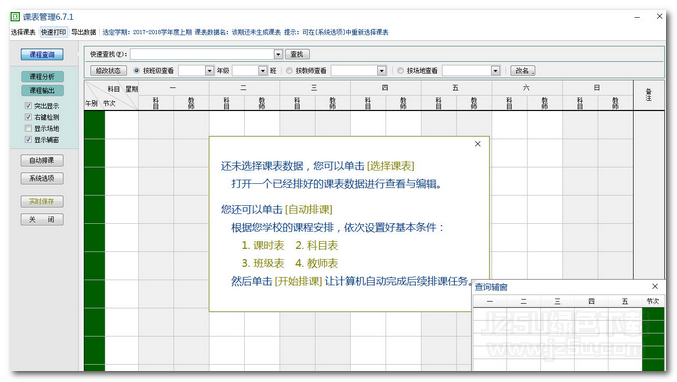Select the 按班级查看 radio button
The width and height of the screenshot is (677, 382).
(137, 70)
